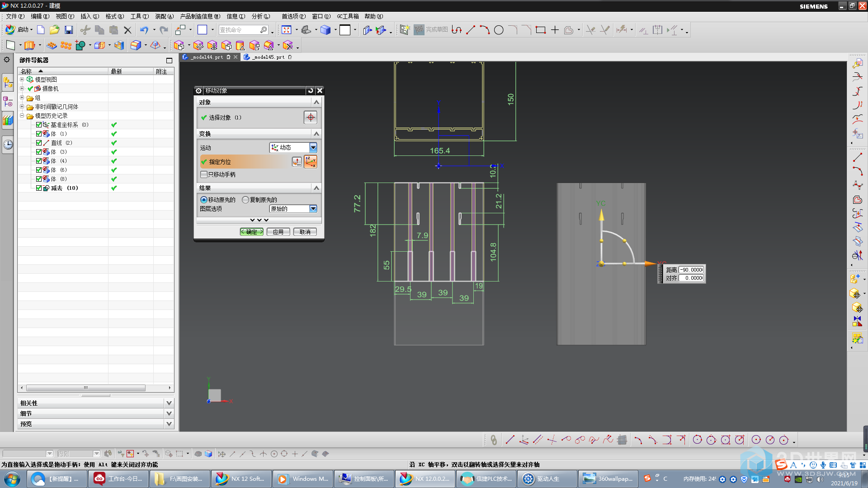Toggle checkbox for 体 (1)
This screenshot has width=868, height=488.
39,134
